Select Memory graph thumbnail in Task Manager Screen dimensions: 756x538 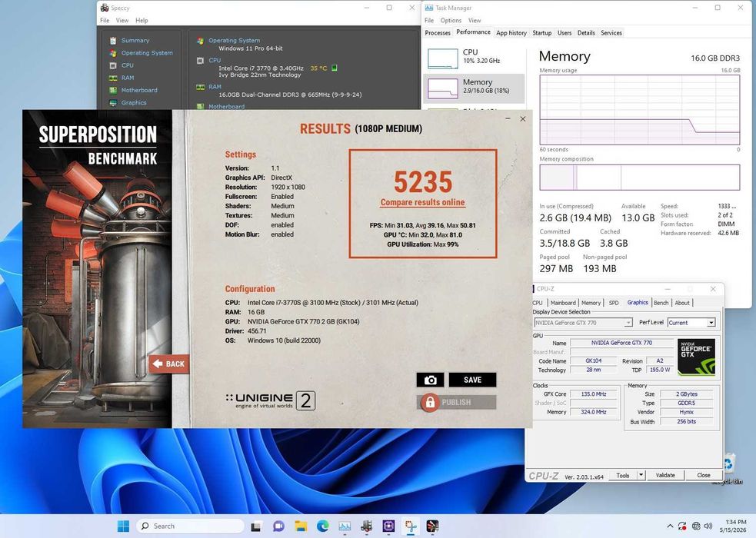(443, 88)
